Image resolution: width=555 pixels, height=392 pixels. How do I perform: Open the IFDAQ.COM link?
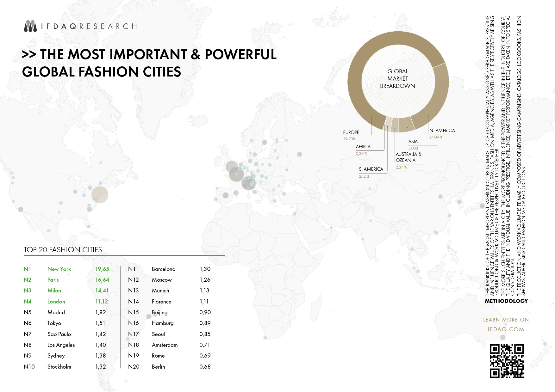tap(506, 329)
